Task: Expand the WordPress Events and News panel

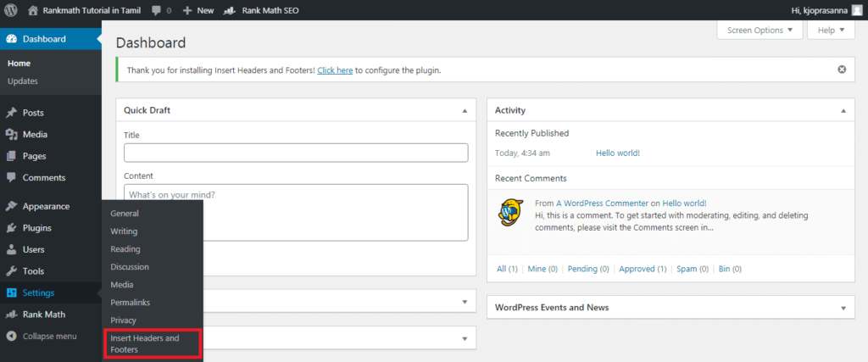Action: tap(843, 308)
